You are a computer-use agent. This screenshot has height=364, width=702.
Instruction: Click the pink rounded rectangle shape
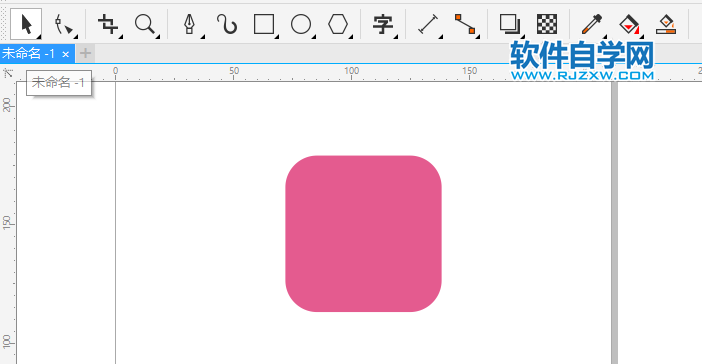(x=364, y=234)
